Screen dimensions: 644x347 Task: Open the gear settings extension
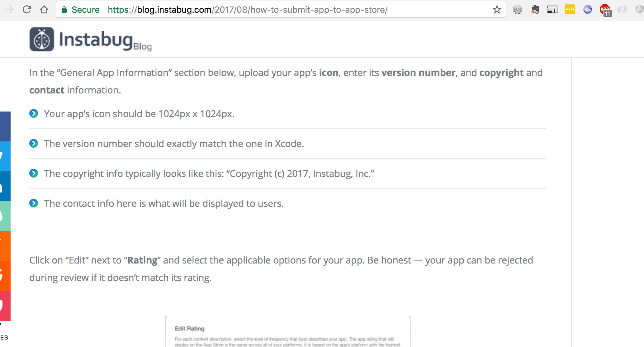pyautogui.click(x=517, y=10)
